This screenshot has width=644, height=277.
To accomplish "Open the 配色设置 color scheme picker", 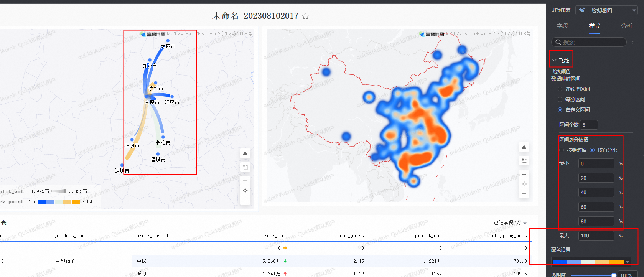I will pos(591,262).
